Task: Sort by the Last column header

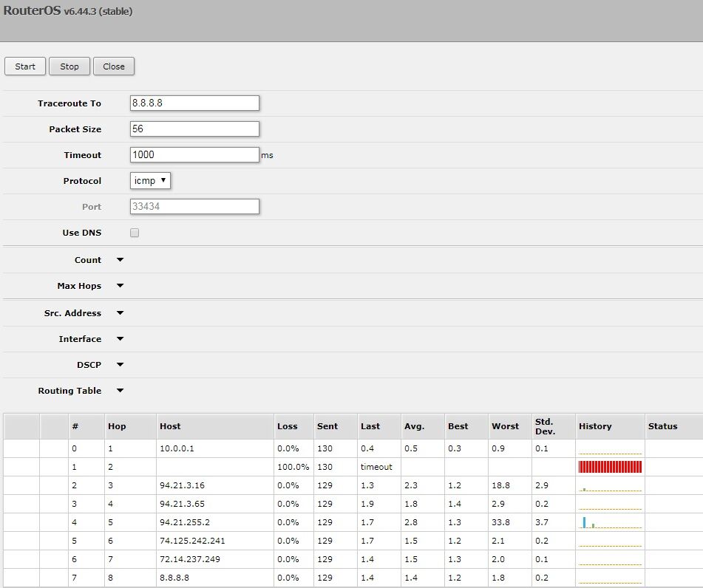Action: click(379, 426)
